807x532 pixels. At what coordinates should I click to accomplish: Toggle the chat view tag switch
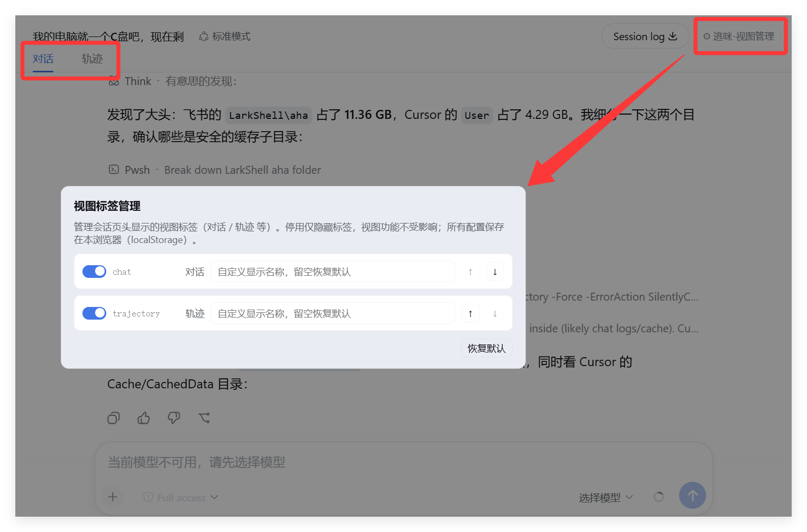[94, 272]
